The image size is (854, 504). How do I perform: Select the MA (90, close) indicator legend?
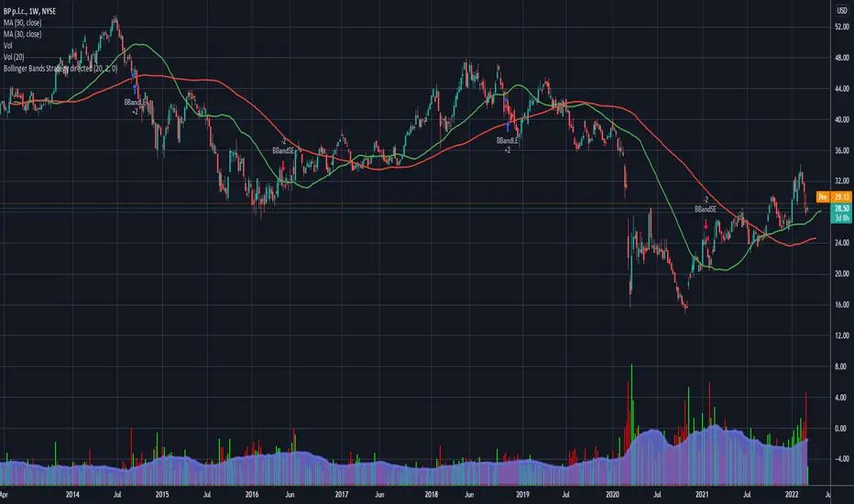22,22
